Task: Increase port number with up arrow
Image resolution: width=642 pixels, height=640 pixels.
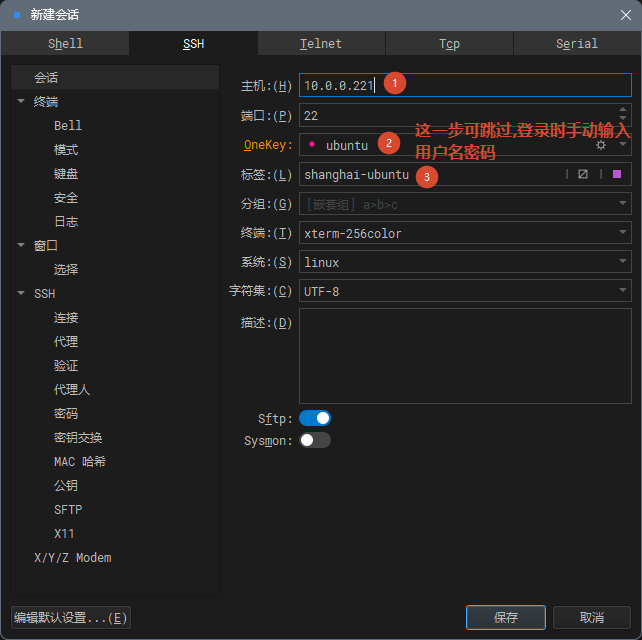Action: tap(623, 109)
